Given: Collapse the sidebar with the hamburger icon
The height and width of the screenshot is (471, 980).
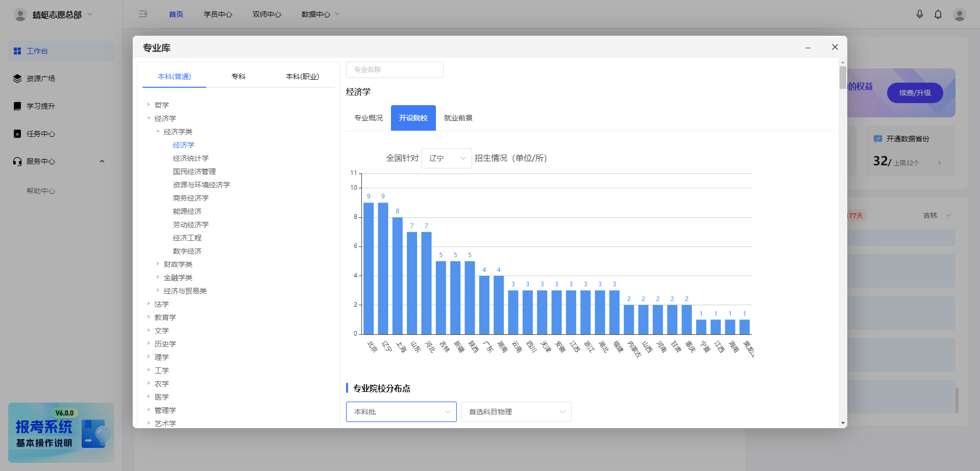Looking at the screenshot, I should click(x=143, y=14).
